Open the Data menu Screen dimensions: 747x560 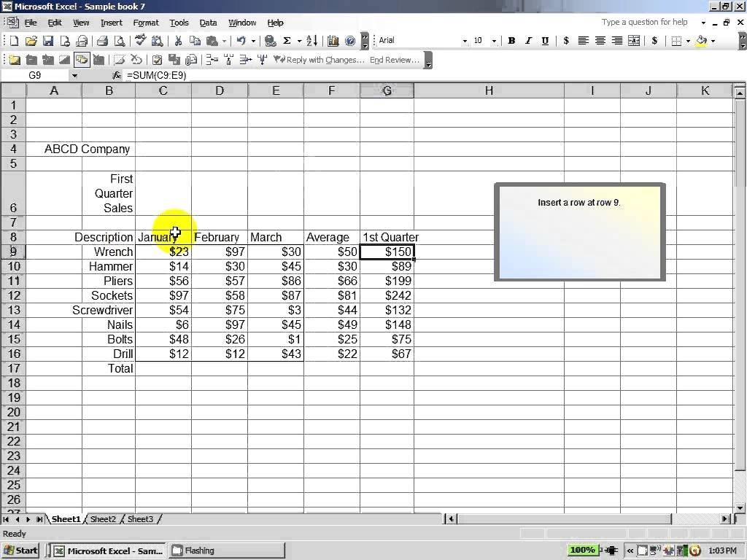coord(208,23)
